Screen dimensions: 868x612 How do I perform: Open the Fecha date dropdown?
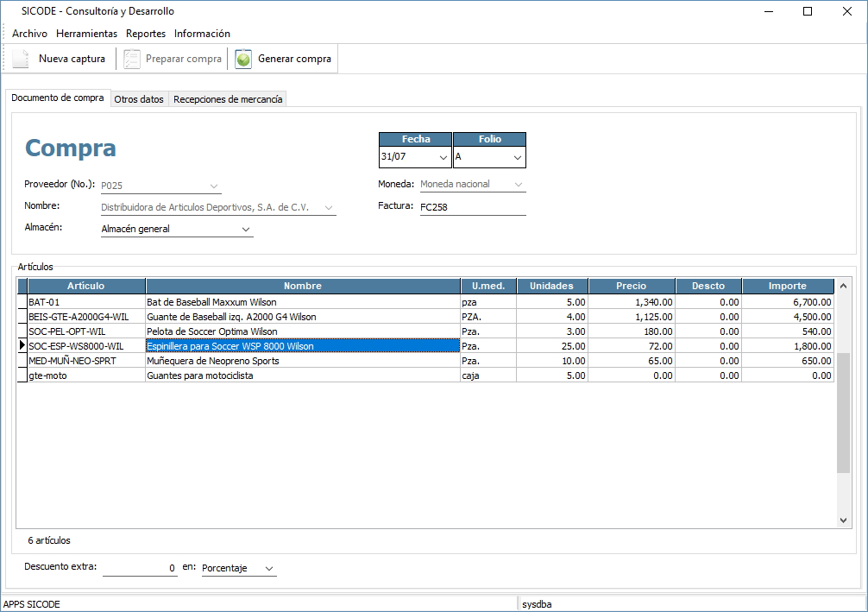(443, 158)
